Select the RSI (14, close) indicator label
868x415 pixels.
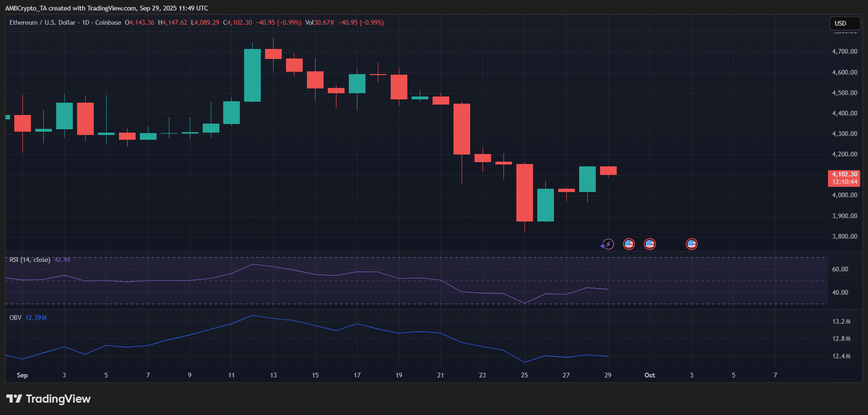click(x=30, y=260)
